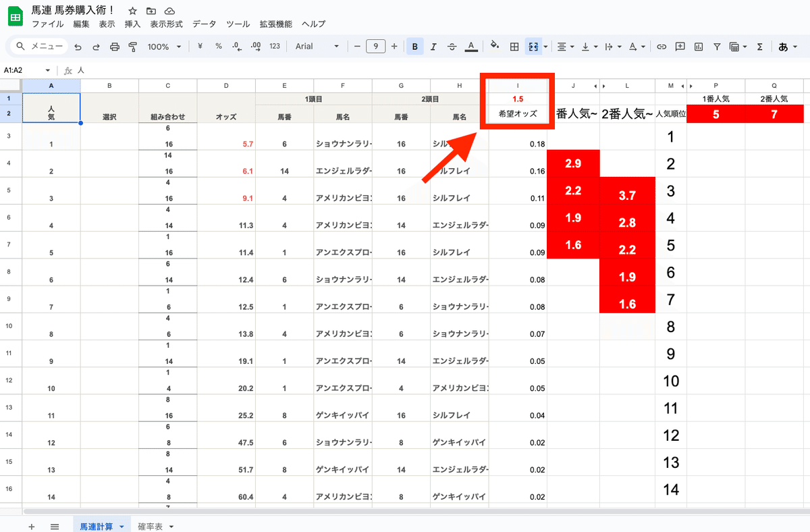Image resolution: width=810 pixels, height=532 pixels.
Task: Click the undo arrow in the toolbar
Action: pos(78,47)
